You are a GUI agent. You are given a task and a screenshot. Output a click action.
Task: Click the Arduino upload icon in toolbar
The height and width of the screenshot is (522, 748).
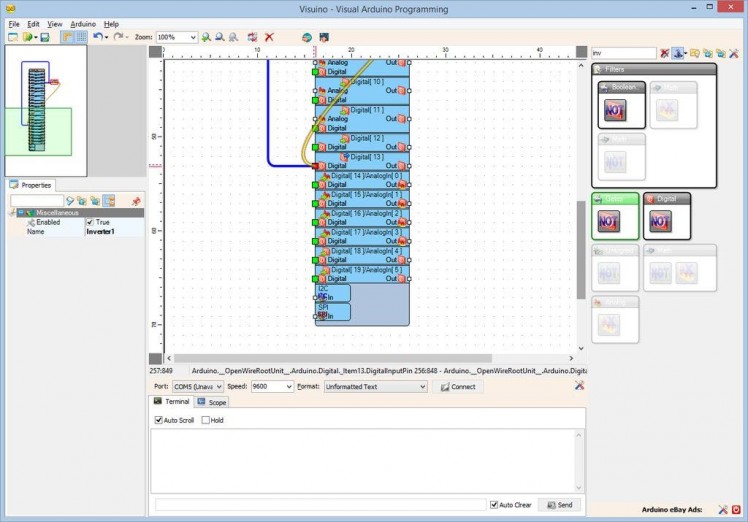click(324, 37)
